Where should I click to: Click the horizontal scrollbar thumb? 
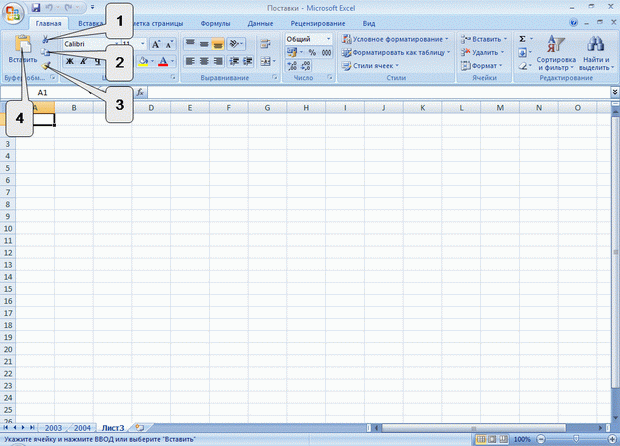coord(473,428)
